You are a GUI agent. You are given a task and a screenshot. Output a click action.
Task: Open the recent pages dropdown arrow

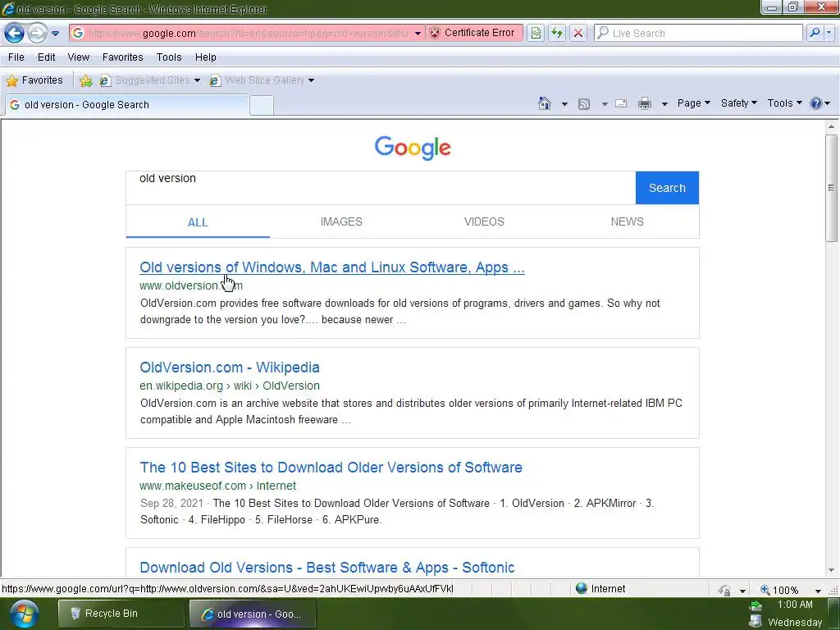click(x=55, y=33)
